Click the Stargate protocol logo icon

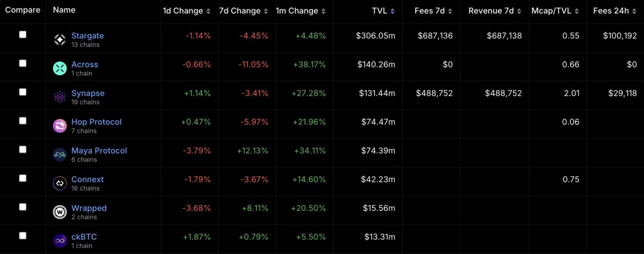tap(60, 40)
